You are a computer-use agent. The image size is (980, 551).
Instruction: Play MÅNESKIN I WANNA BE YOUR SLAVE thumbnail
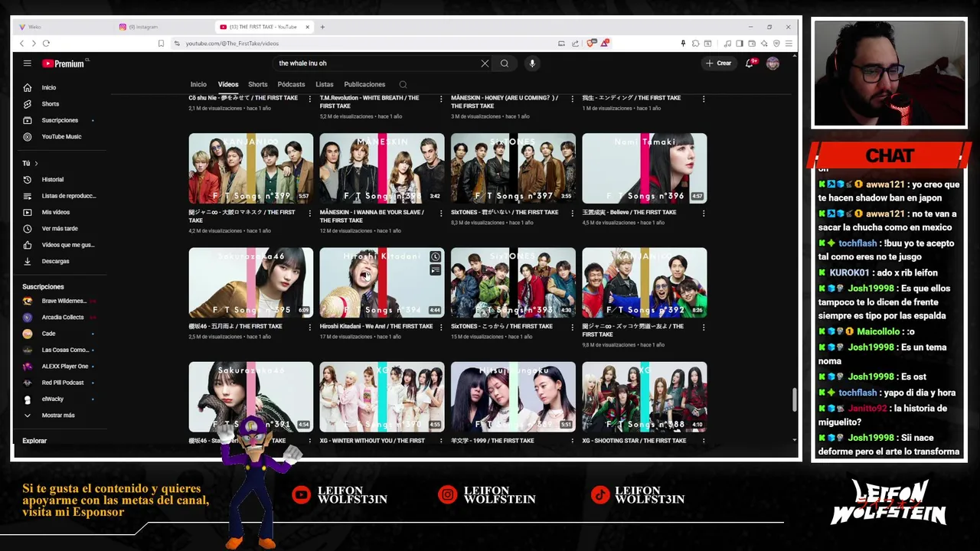pos(382,168)
